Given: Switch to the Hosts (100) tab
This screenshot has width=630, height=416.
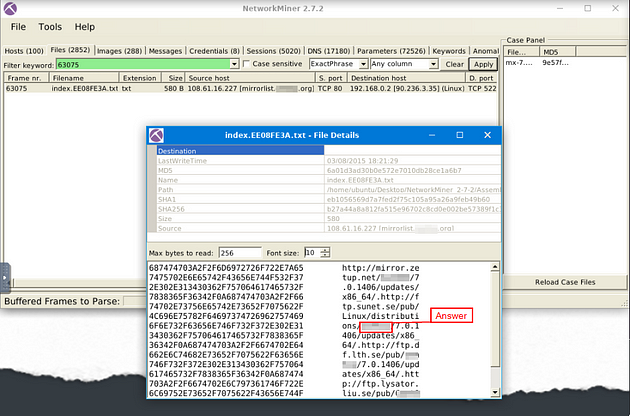Looking at the screenshot, I should tap(24, 51).
